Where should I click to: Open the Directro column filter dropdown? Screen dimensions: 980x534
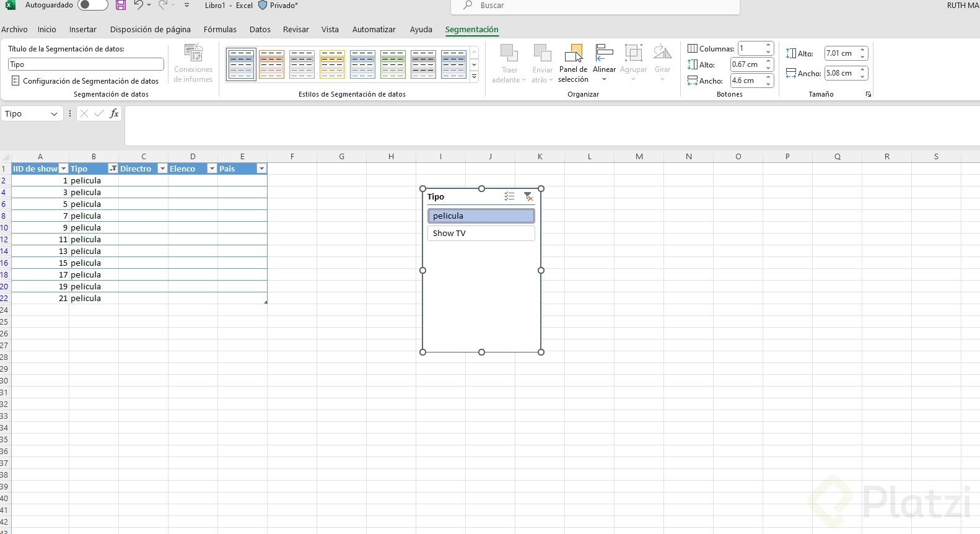[162, 169]
